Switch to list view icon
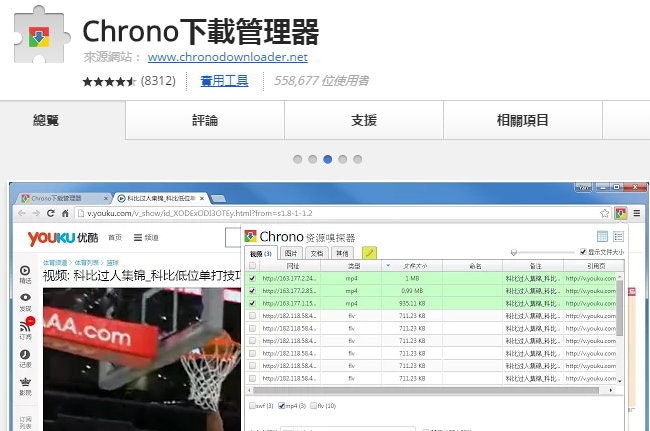The width and height of the screenshot is (650, 431). [618, 237]
